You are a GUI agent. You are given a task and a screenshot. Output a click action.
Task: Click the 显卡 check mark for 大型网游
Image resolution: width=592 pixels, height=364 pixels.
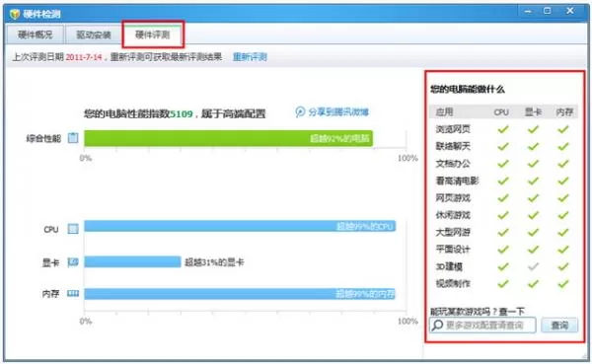533,232
